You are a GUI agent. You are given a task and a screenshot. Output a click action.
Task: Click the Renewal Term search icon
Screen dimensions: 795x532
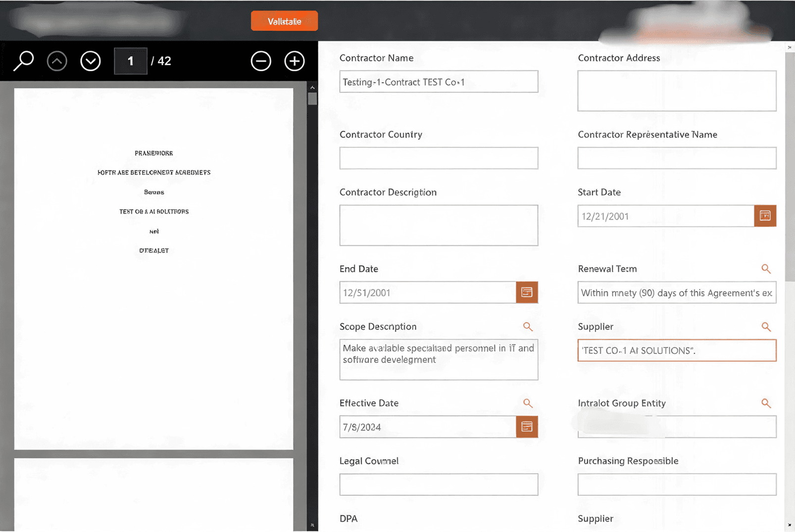point(766,269)
